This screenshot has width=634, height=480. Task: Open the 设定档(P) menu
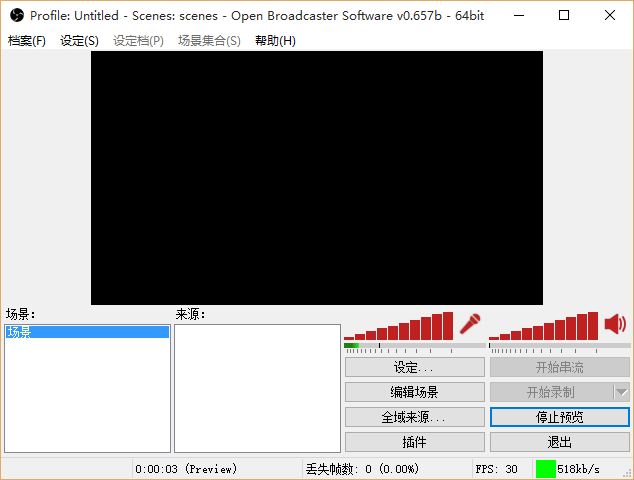[x=138, y=41]
